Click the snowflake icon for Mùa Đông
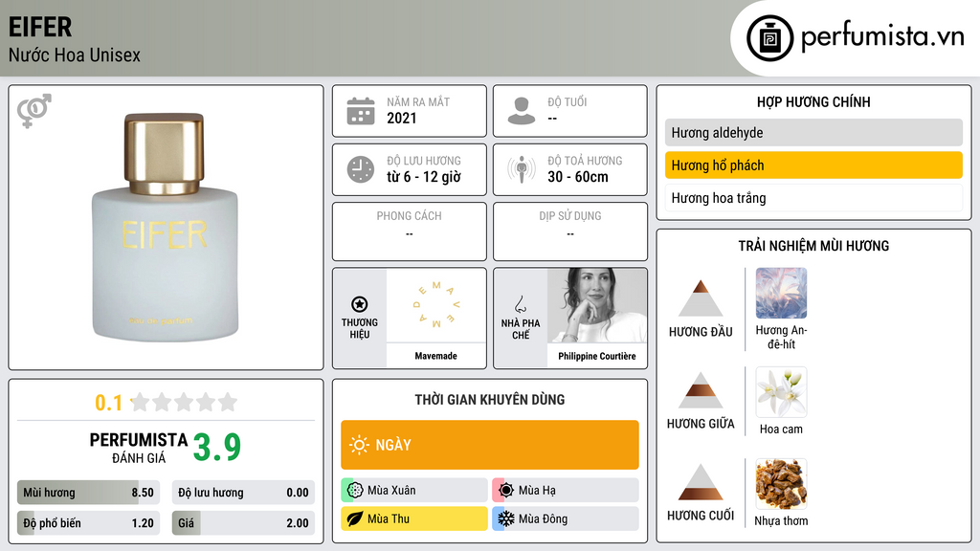This screenshot has height=551, width=980. click(506, 518)
